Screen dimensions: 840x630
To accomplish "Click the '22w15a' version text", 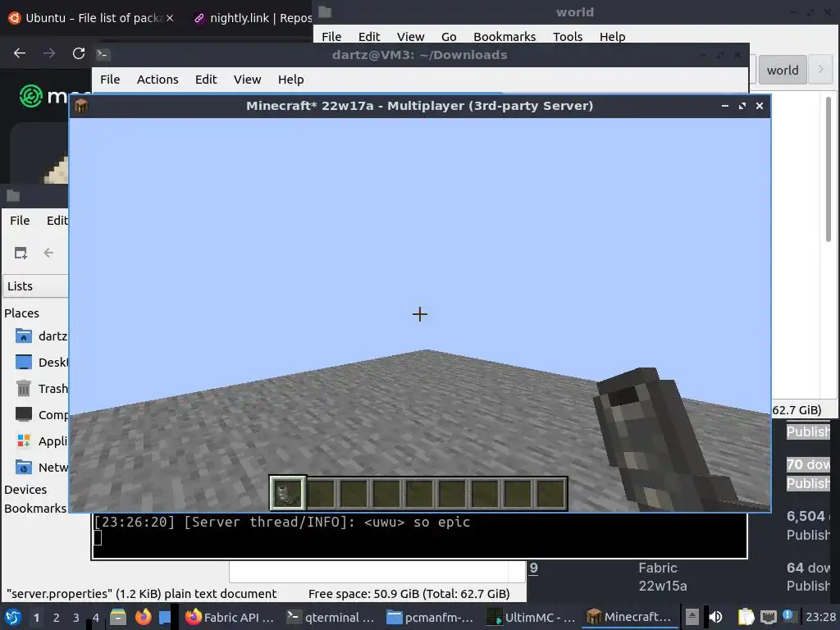I will 663,586.
